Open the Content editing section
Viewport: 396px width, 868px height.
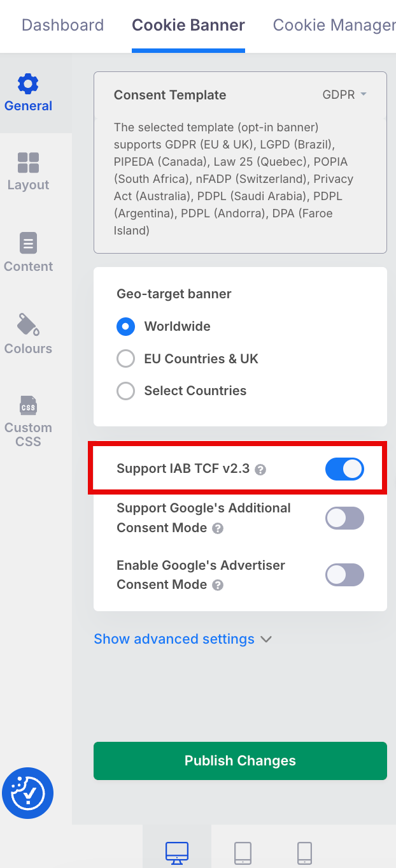click(x=28, y=252)
